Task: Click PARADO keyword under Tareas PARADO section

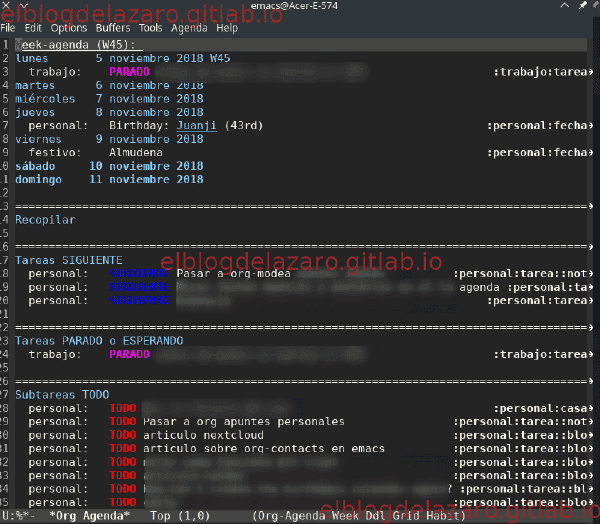Action: [x=129, y=354]
